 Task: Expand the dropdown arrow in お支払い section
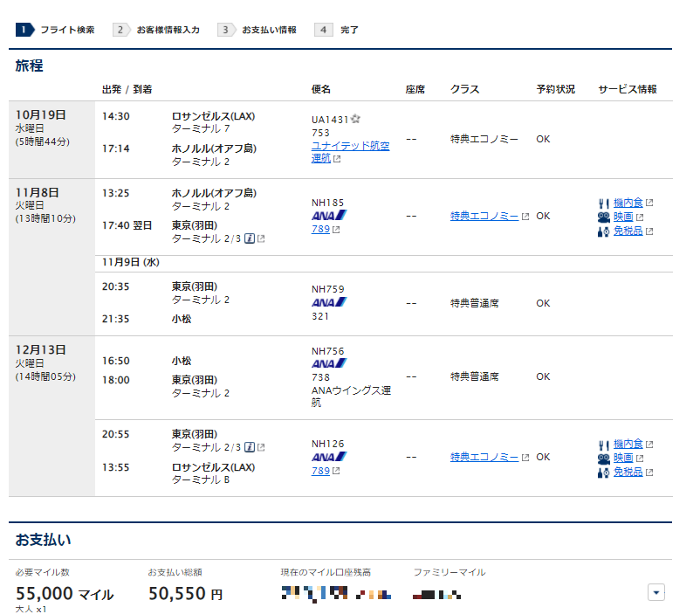(x=656, y=592)
